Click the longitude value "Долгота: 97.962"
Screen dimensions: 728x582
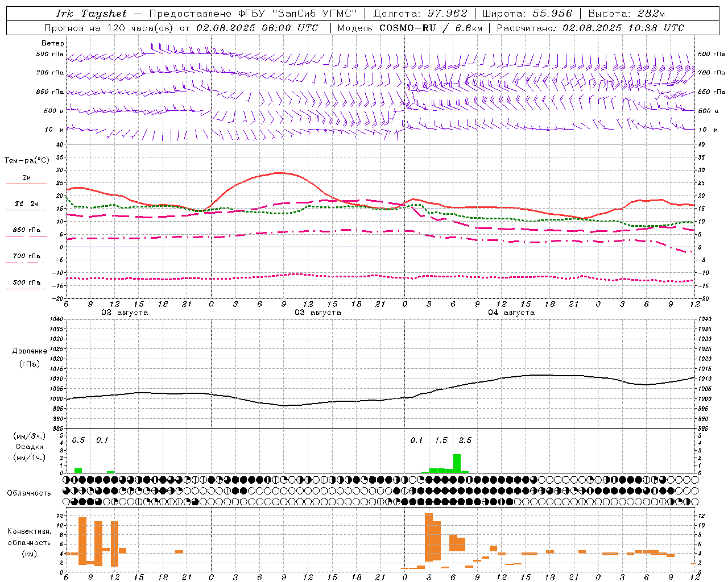420,14
